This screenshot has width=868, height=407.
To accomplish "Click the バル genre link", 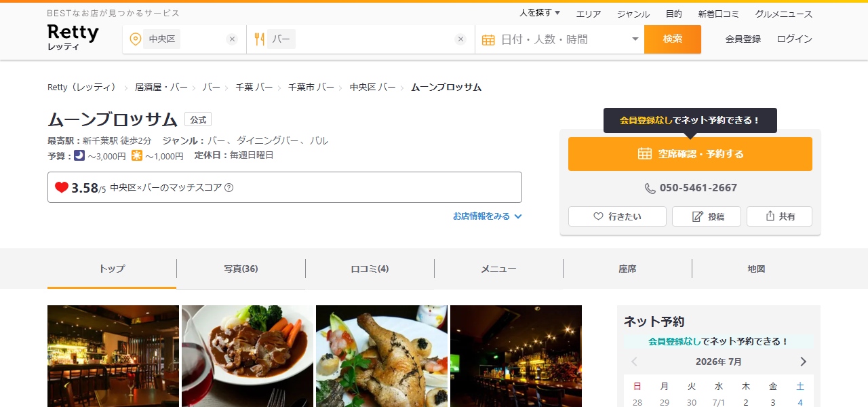I will click(x=319, y=140).
